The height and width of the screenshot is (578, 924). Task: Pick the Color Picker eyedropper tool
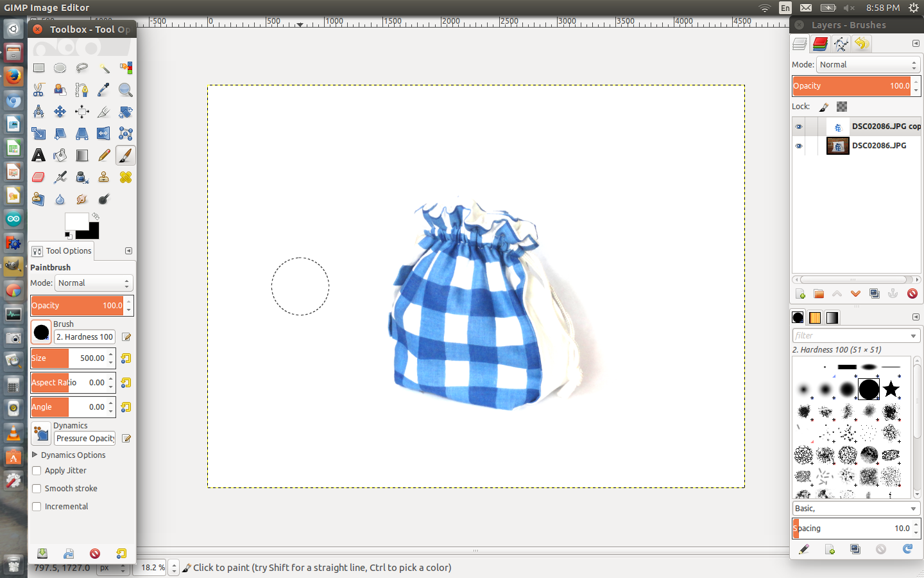103,90
